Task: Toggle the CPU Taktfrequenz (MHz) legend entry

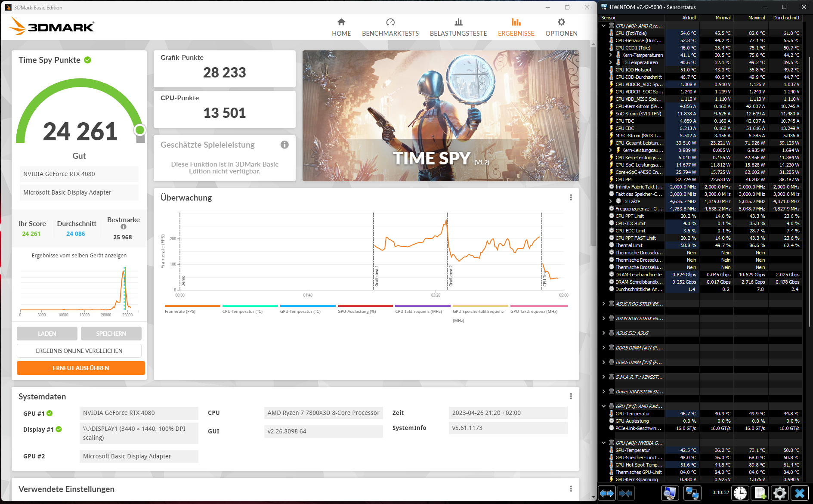Action: pyautogui.click(x=423, y=309)
